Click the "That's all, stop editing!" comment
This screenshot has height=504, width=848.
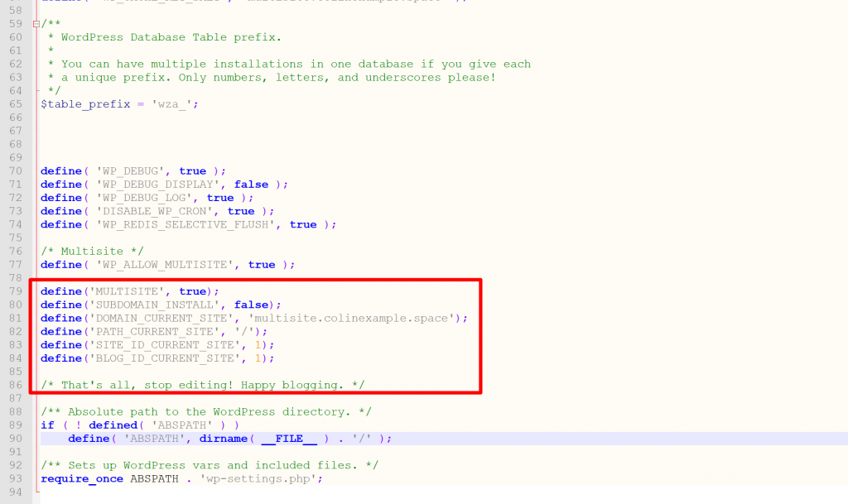(x=203, y=385)
